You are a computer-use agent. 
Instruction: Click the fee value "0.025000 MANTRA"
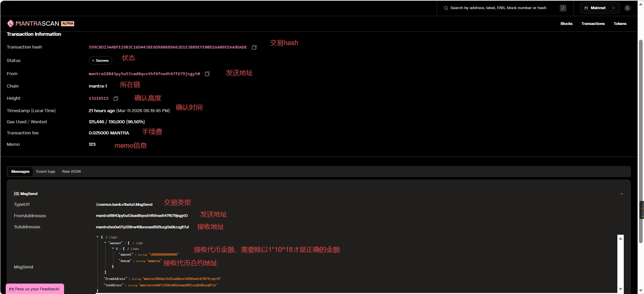[x=109, y=133]
